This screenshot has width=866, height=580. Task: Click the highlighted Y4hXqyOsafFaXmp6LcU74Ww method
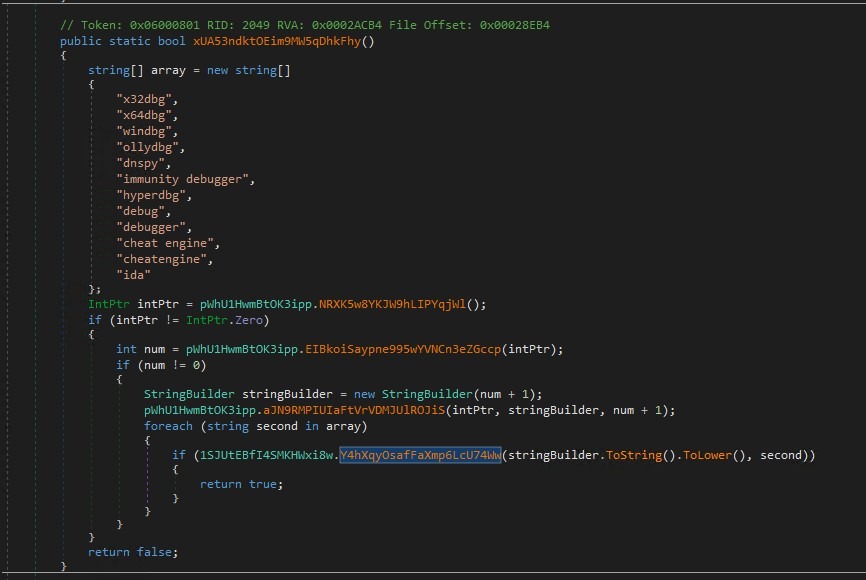click(x=420, y=455)
